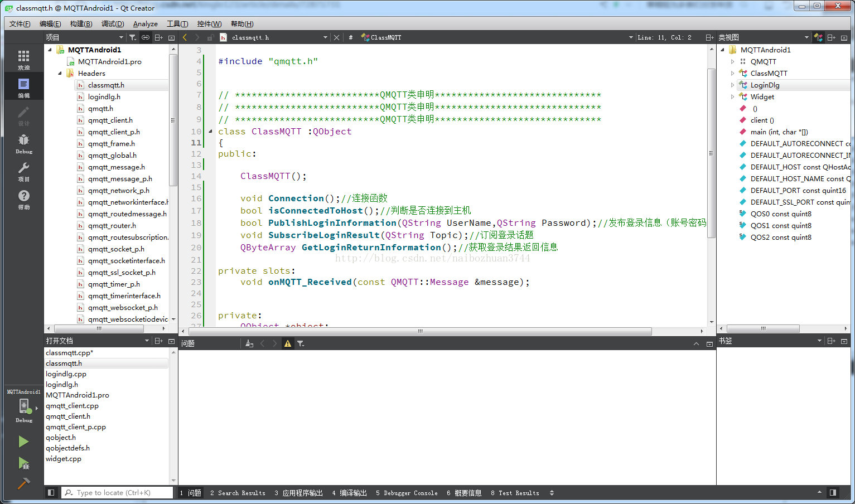The height and width of the screenshot is (504, 855).
Task: Switch to Debug mode in sidebar
Action: click(x=23, y=143)
